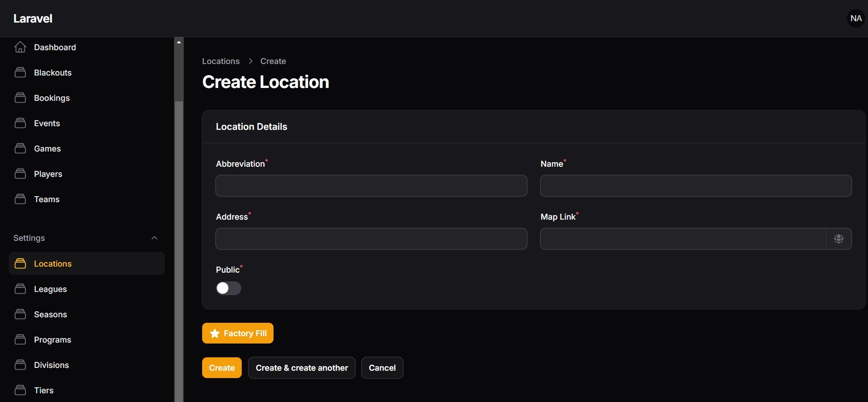Image resolution: width=868 pixels, height=402 pixels.
Task: Click into the Address text field
Action: (371, 239)
